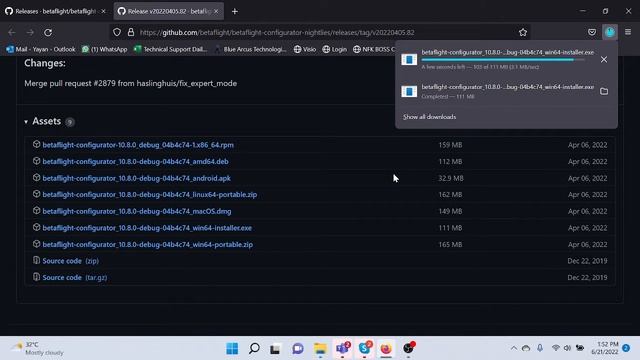Reload the page with the refresh icon
640x360 pixels.
click(48, 32)
